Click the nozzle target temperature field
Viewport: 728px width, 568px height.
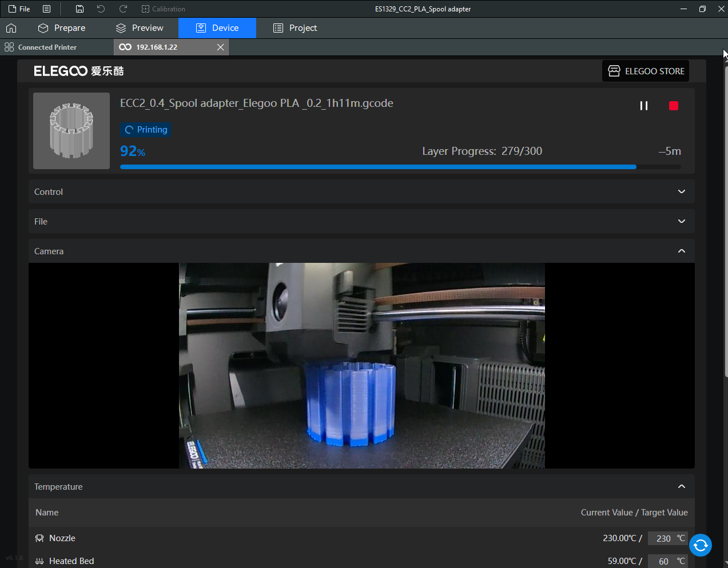tap(663, 538)
